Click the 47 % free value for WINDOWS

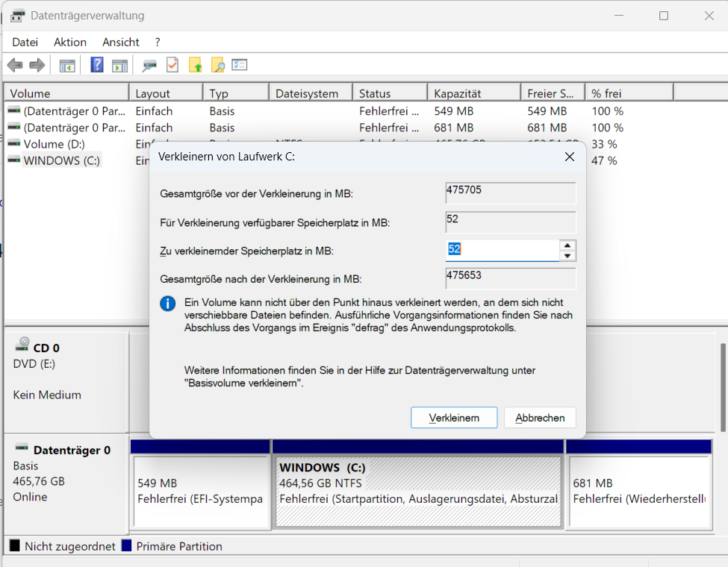point(604,160)
